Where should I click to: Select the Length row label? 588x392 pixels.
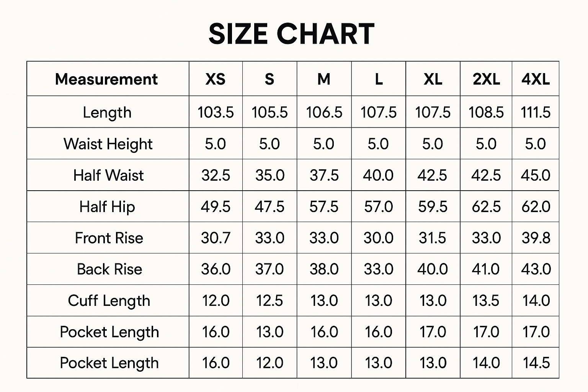click(x=107, y=113)
